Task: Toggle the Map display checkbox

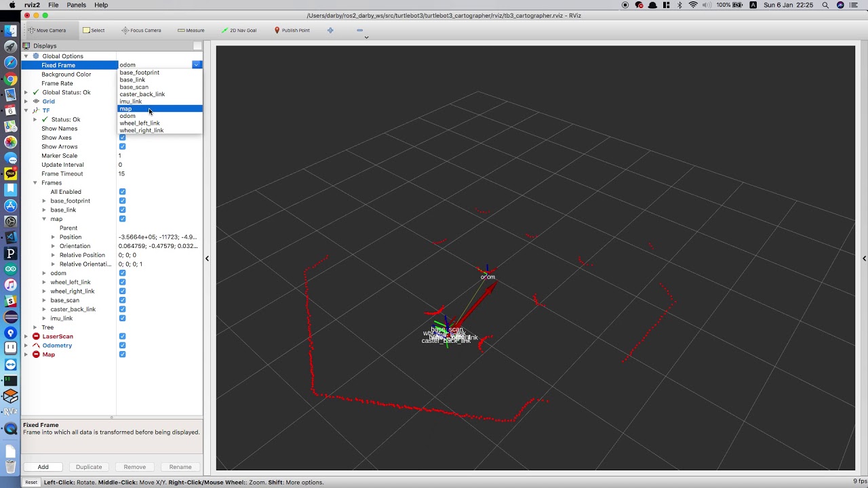Action: point(122,354)
